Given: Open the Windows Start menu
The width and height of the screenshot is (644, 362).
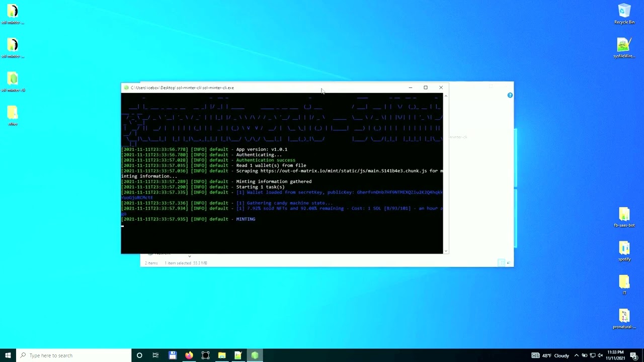Looking at the screenshot, I should pos(8,355).
